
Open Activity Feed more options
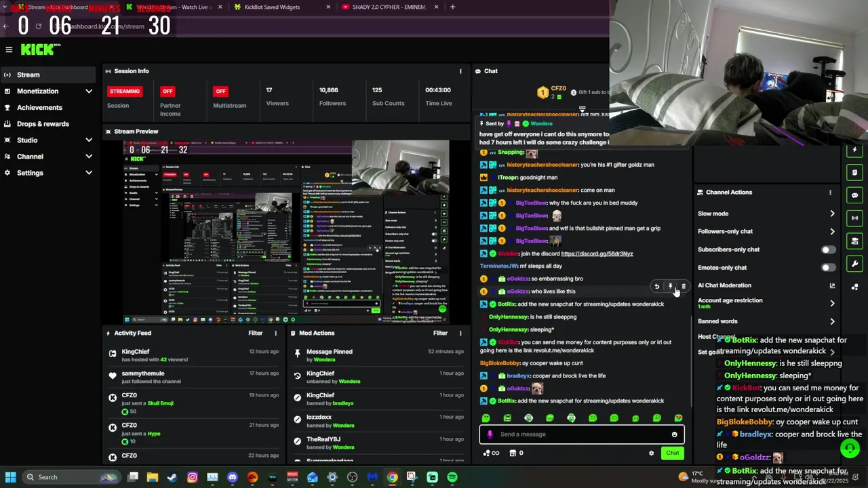point(275,333)
